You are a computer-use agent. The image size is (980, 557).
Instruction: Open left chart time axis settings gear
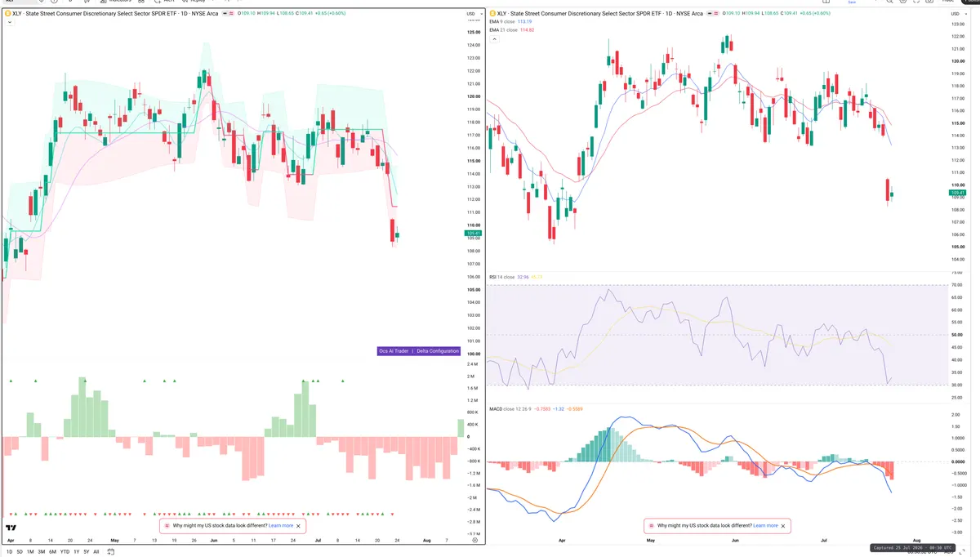coord(474,541)
